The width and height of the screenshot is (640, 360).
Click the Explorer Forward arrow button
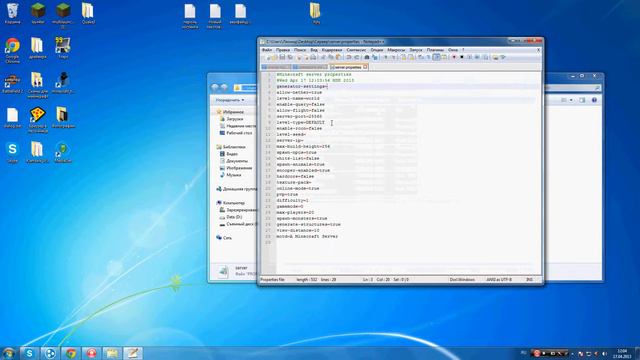(x=224, y=87)
